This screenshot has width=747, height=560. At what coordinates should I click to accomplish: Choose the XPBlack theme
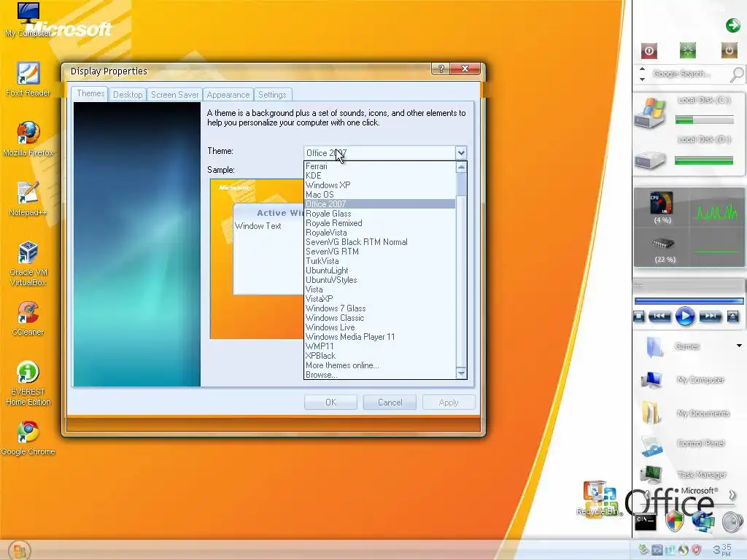379,356
